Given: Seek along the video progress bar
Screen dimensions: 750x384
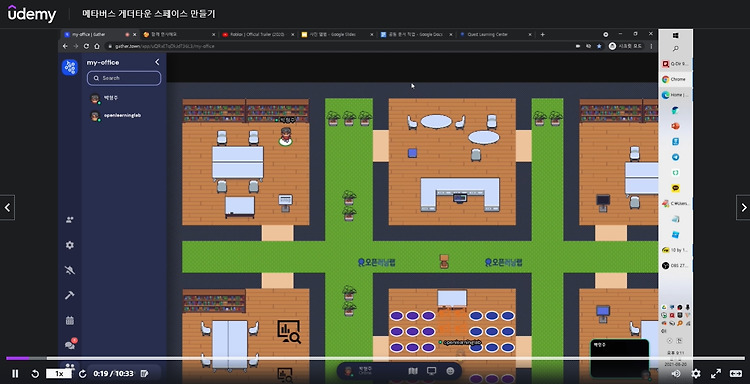Looking at the screenshot, I should [x=375, y=358].
